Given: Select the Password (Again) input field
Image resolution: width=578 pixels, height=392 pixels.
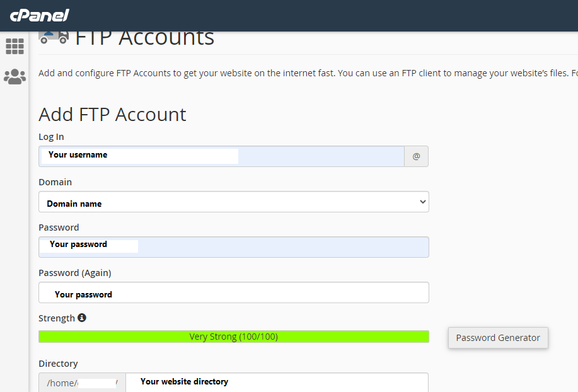Looking at the screenshot, I should pyautogui.click(x=233, y=292).
